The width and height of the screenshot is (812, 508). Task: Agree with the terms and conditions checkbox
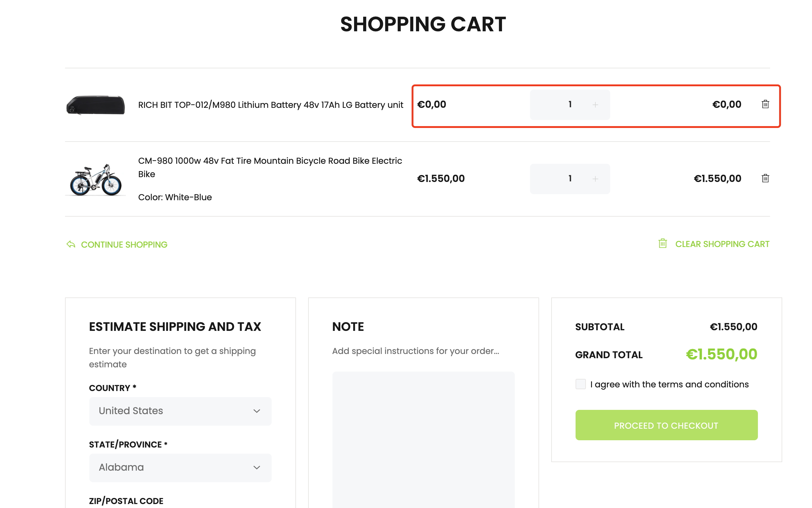[580, 384]
